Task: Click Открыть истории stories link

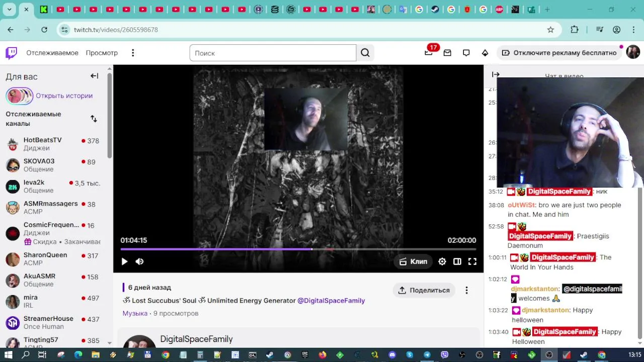Action: click(64, 96)
